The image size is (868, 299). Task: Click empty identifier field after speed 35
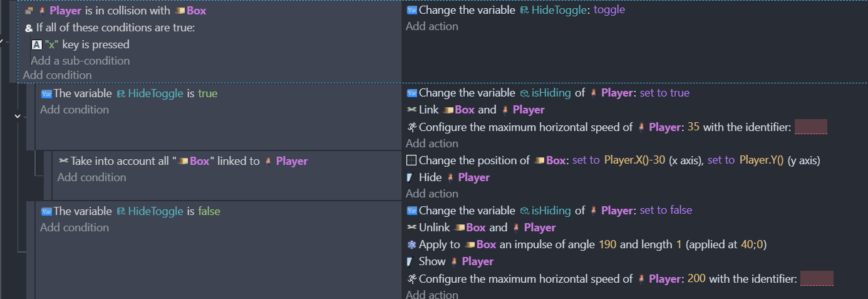click(810, 127)
